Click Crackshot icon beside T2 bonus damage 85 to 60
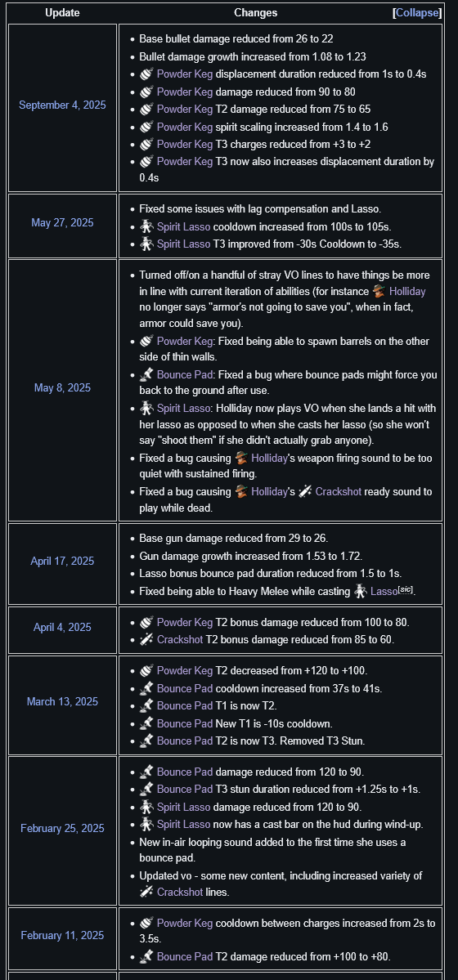Viewport: 458px width, 980px height. click(146, 638)
